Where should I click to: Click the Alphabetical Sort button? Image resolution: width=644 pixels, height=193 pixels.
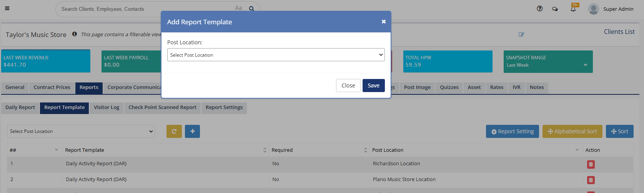point(572,131)
